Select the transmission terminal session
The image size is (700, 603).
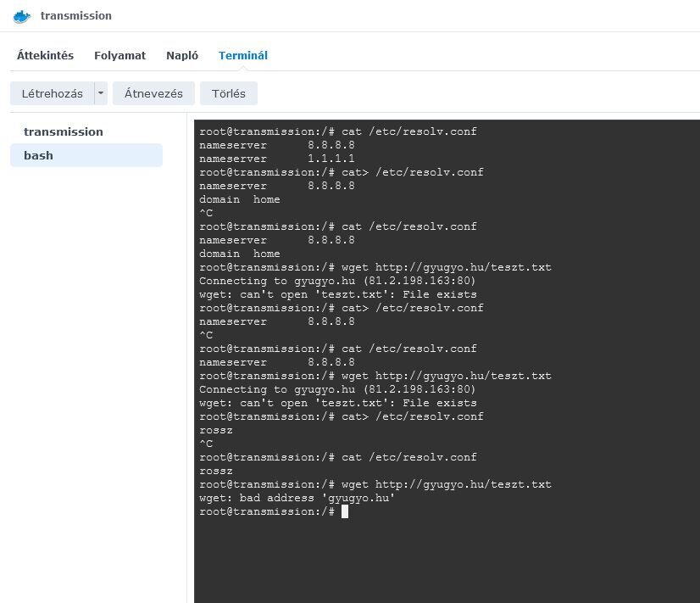(x=86, y=131)
